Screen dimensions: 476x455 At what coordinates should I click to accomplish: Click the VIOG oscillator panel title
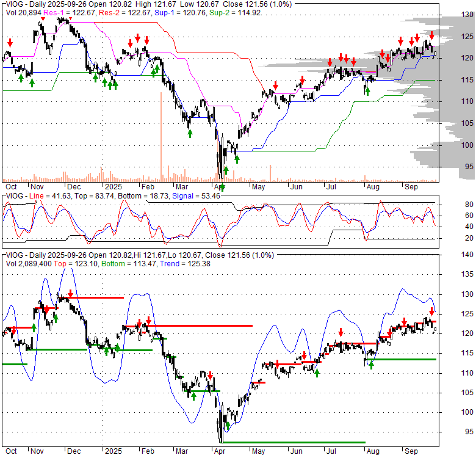click(x=15, y=196)
